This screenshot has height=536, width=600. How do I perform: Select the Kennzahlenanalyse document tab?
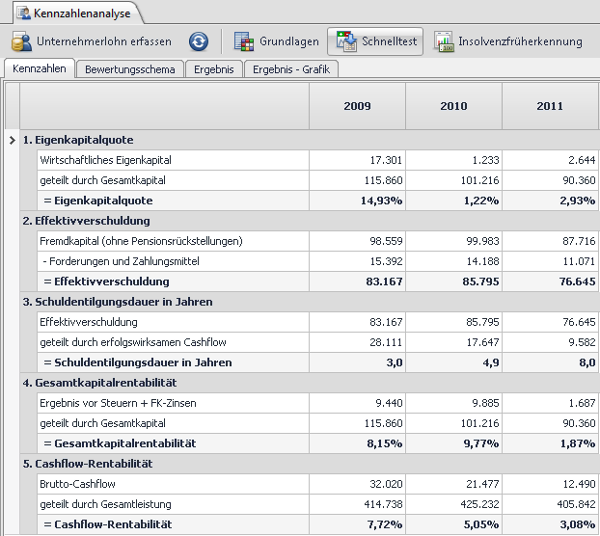pyautogui.click(x=78, y=13)
